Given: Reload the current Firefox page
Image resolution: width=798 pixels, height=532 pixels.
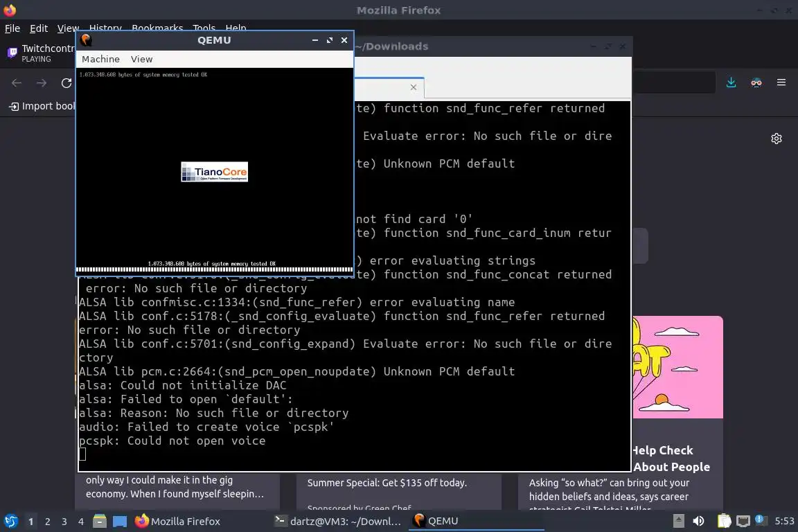Looking at the screenshot, I should pos(66,83).
